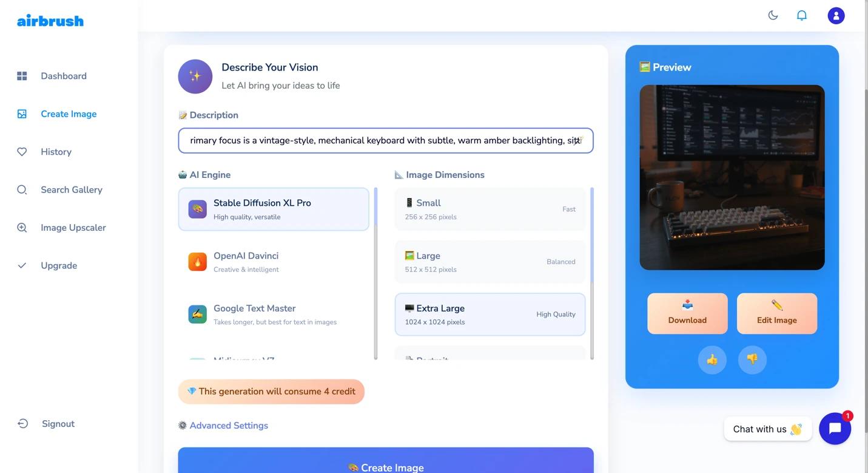This screenshot has height=473, width=868.
Task: Choose Large 512 x 512 dimensions
Action: 490,262
